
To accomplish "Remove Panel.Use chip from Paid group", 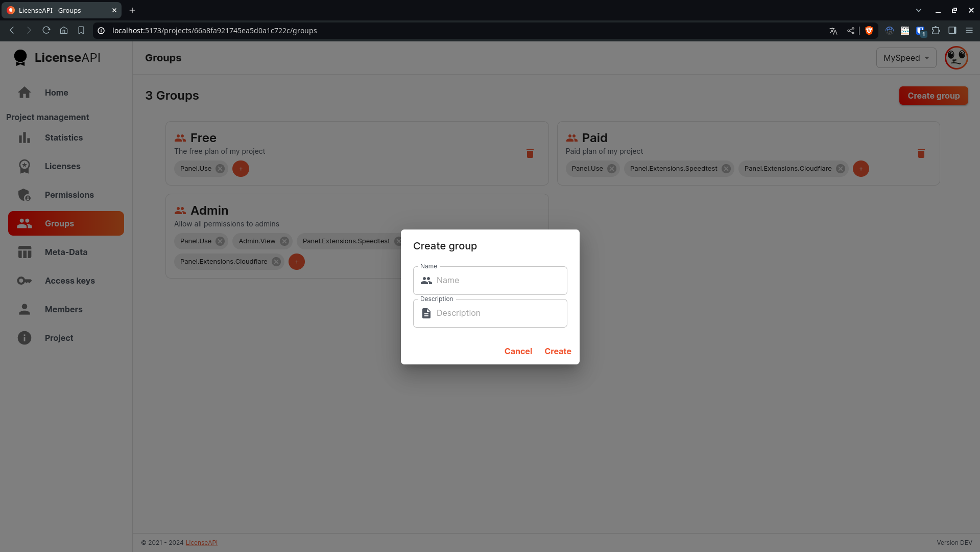I will tap(612, 169).
